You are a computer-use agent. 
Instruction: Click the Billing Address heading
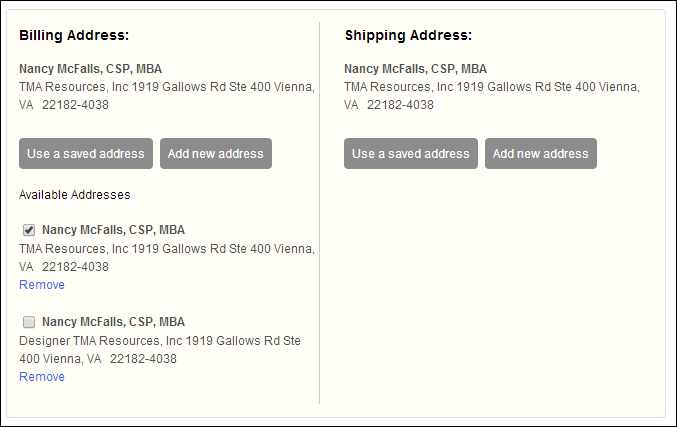pos(74,35)
